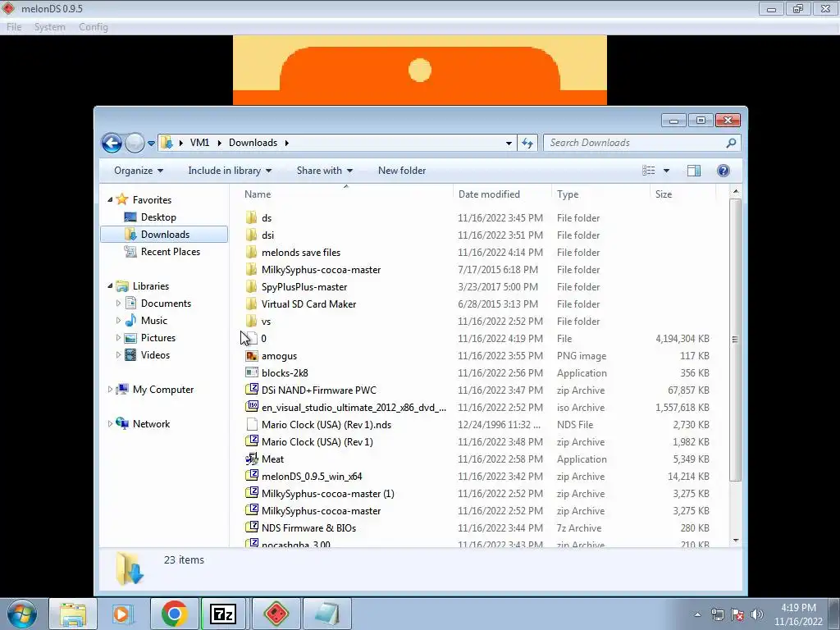Screen dimensions: 840x630
Task: Sort files by the Size column
Action: 663,194
